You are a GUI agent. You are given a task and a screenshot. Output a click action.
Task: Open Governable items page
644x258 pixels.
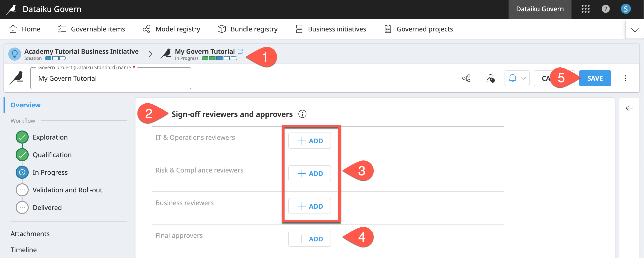click(91, 29)
